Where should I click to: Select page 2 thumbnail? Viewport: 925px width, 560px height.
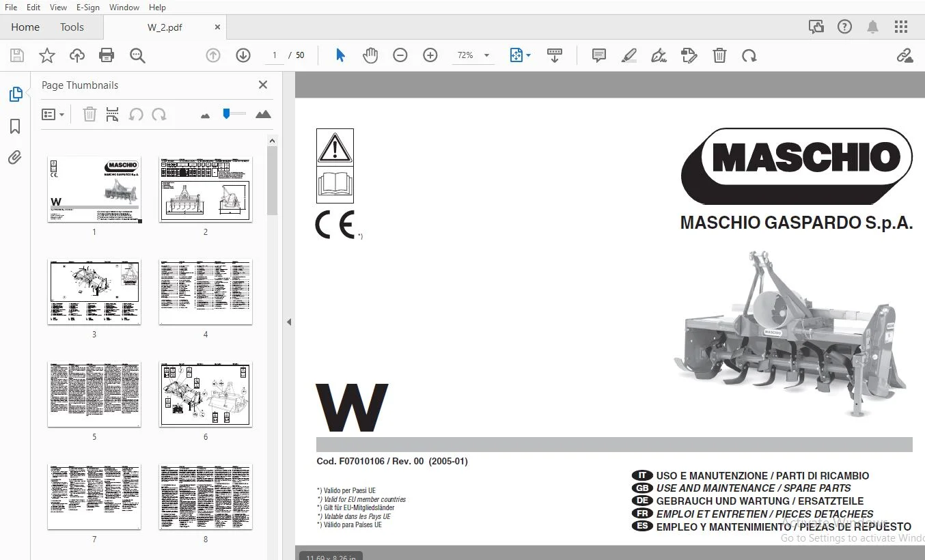click(206, 189)
